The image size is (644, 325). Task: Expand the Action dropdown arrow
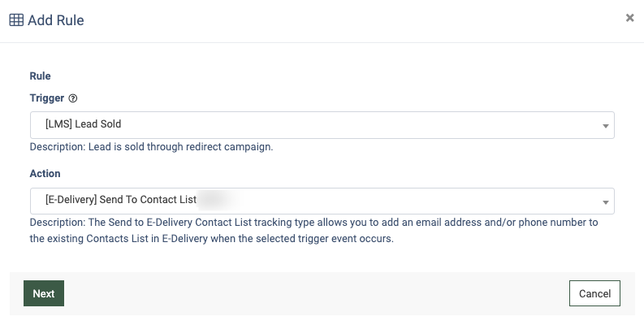pos(606,201)
